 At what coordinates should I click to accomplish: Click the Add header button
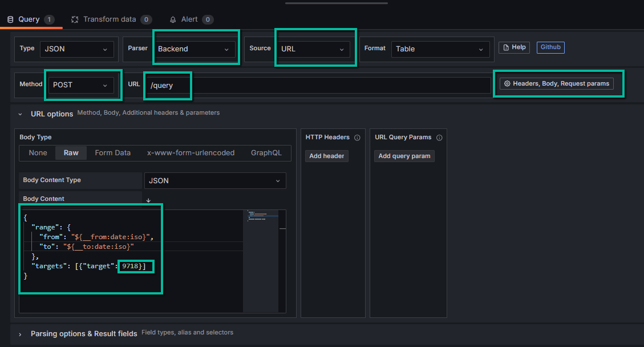(x=326, y=156)
